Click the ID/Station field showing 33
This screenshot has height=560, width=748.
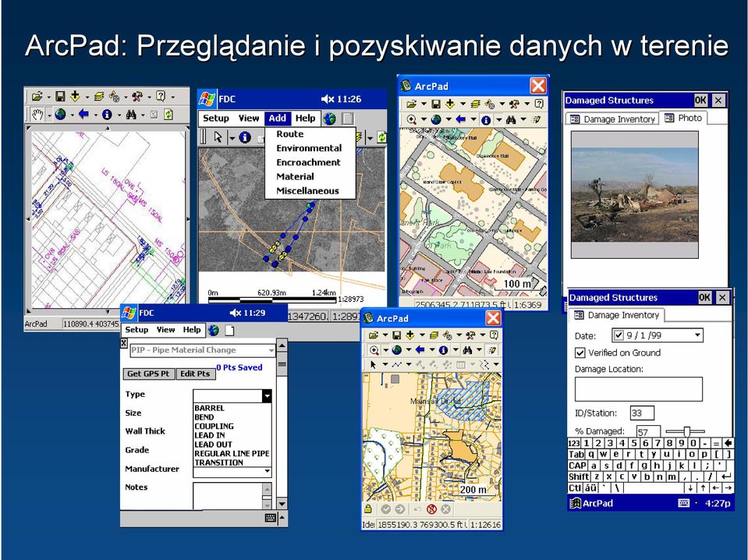(x=642, y=413)
